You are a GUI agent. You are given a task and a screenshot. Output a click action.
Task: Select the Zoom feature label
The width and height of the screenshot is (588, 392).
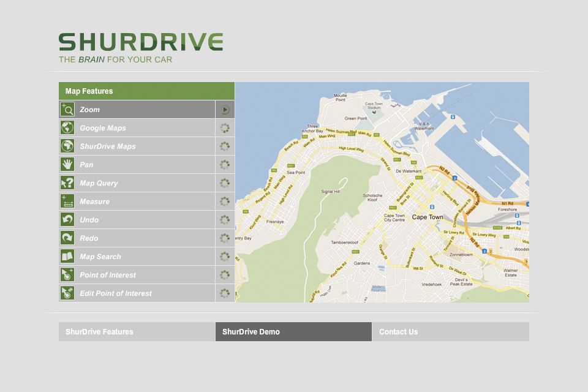(89, 110)
